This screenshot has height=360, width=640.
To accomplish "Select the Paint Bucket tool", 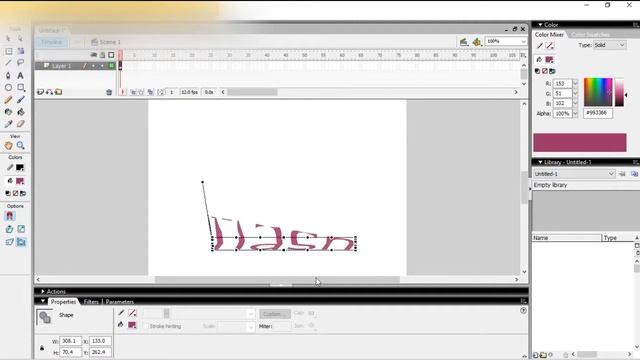I will (x=20, y=112).
